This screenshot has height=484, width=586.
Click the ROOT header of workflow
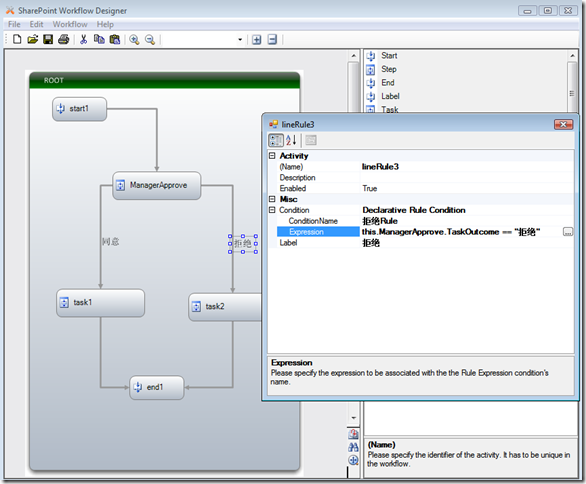tap(164, 80)
